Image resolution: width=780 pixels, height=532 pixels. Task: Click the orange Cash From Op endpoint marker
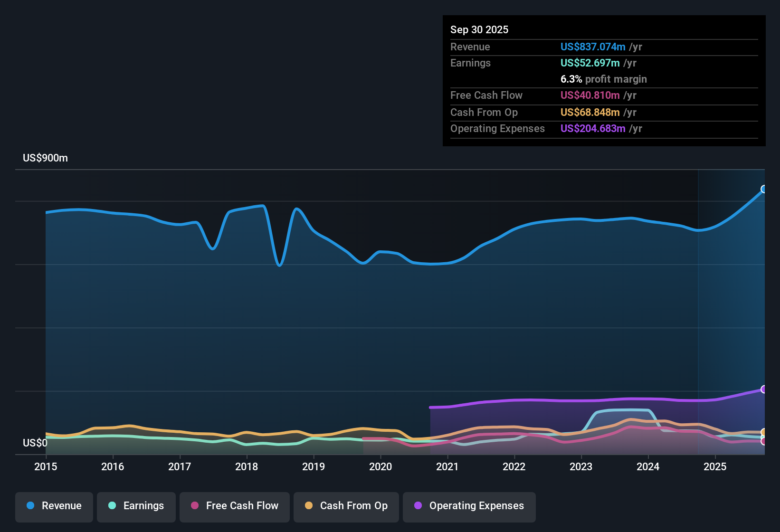coord(764,432)
